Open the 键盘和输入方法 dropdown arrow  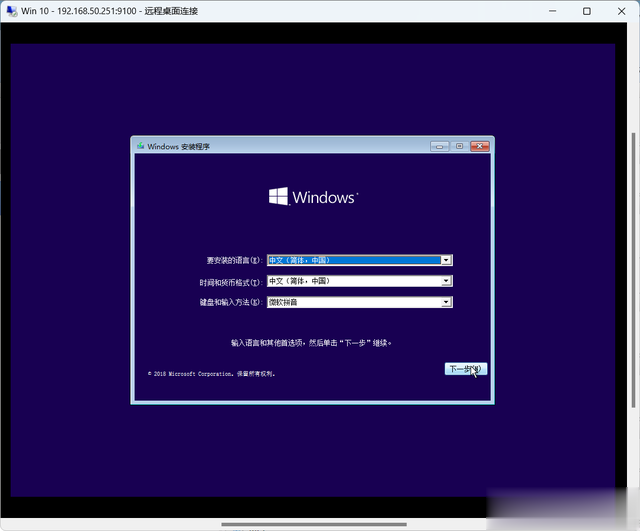coord(446,302)
